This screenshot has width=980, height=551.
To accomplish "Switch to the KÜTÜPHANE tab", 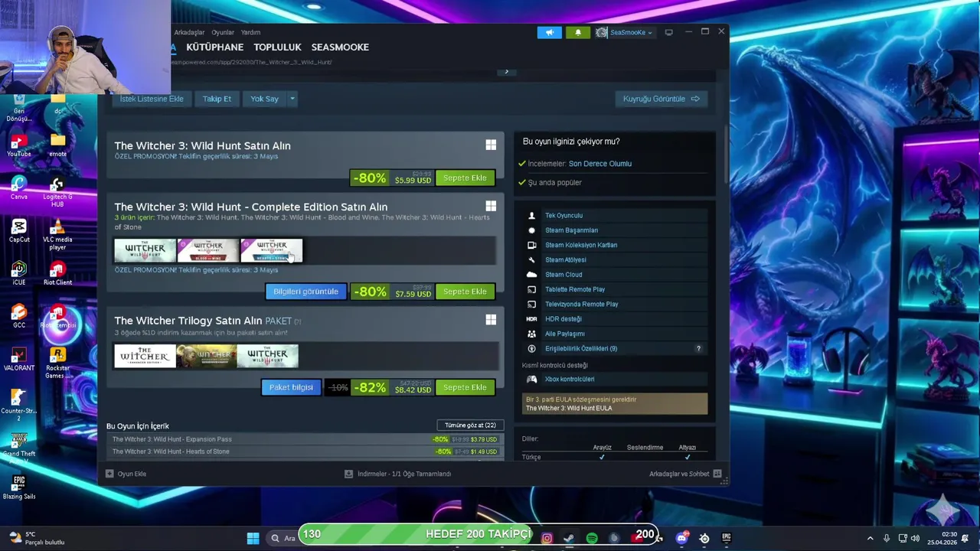I will [x=214, y=47].
